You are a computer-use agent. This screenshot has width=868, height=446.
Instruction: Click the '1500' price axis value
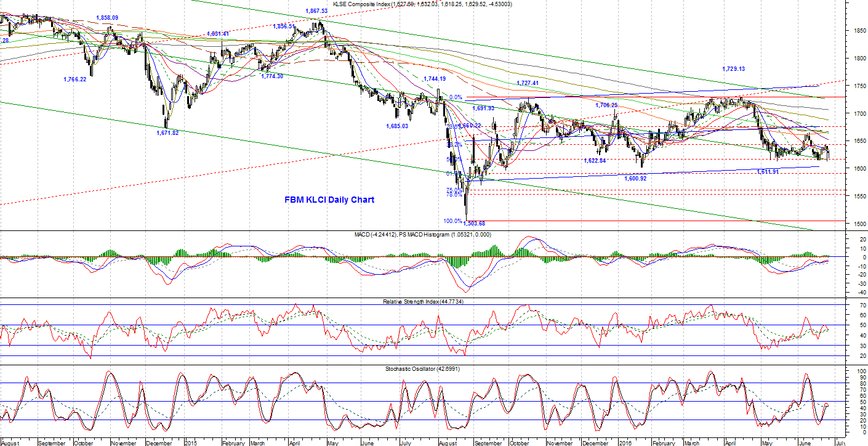coord(860,224)
